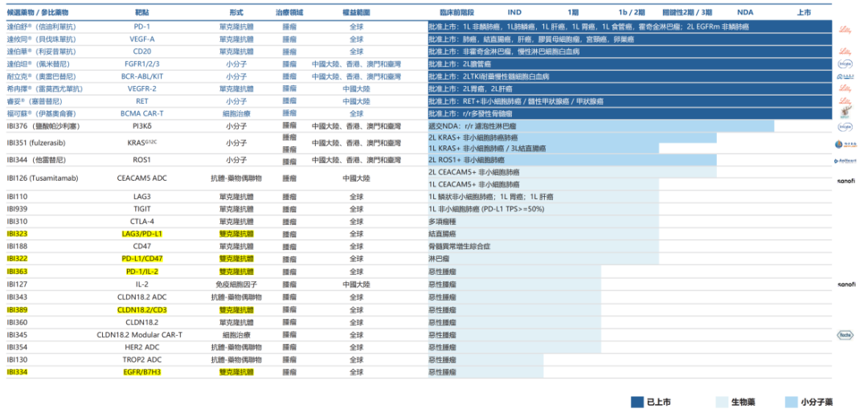Click the GenFleet logo beside IBI351 fulzerasib
The image size is (868, 413).
pyautogui.click(x=845, y=144)
